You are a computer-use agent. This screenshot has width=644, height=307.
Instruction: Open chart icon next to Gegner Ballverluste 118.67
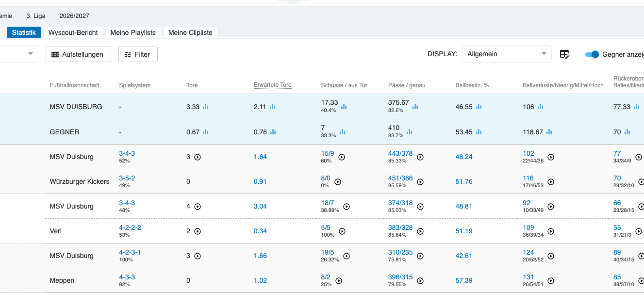pyautogui.click(x=549, y=131)
